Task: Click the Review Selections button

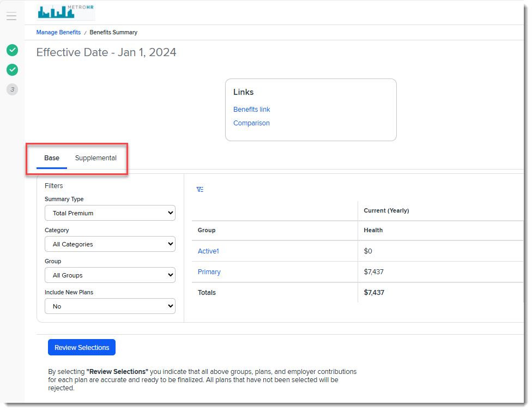Action: pos(82,348)
